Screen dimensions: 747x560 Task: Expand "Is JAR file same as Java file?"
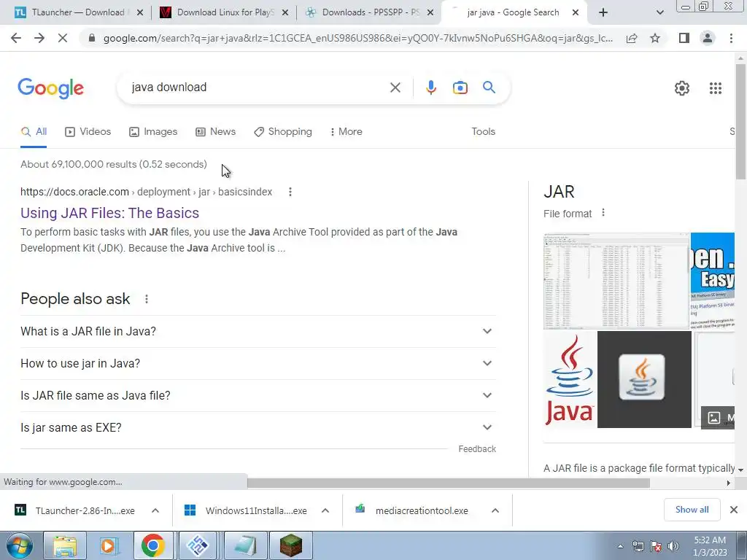(x=258, y=395)
